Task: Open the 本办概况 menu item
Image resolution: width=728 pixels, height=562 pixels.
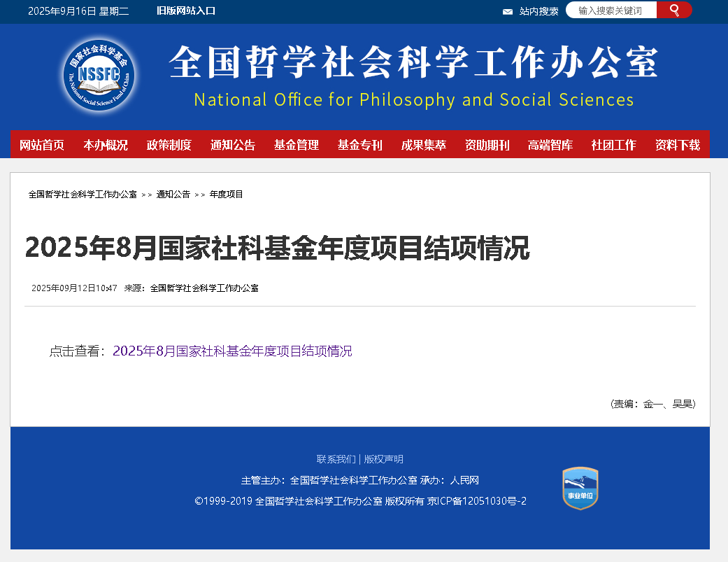Action: click(106, 145)
